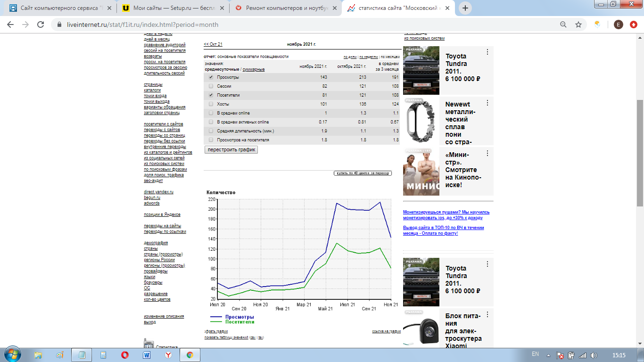Check the Хосты checkbox

pyautogui.click(x=211, y=104)
